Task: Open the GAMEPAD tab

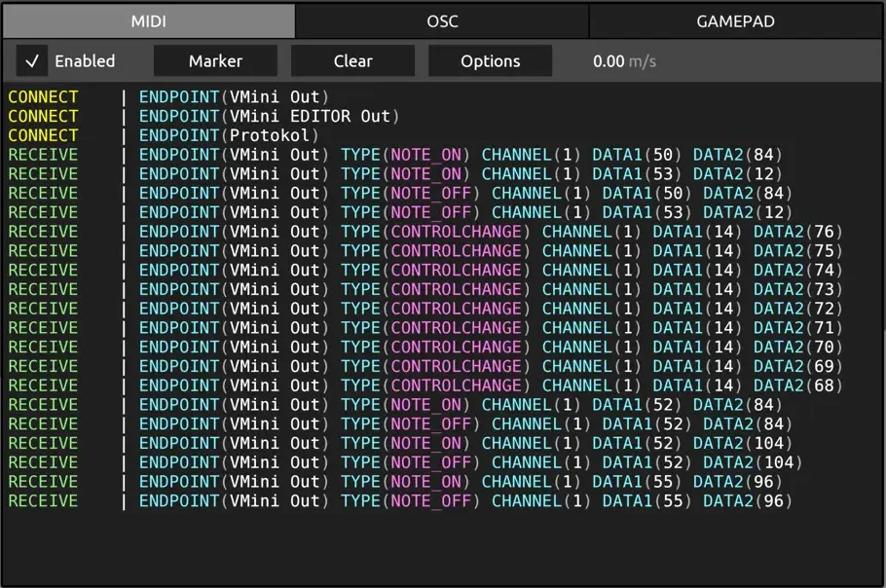Action: pyautogui.click(x=735, y=21)
